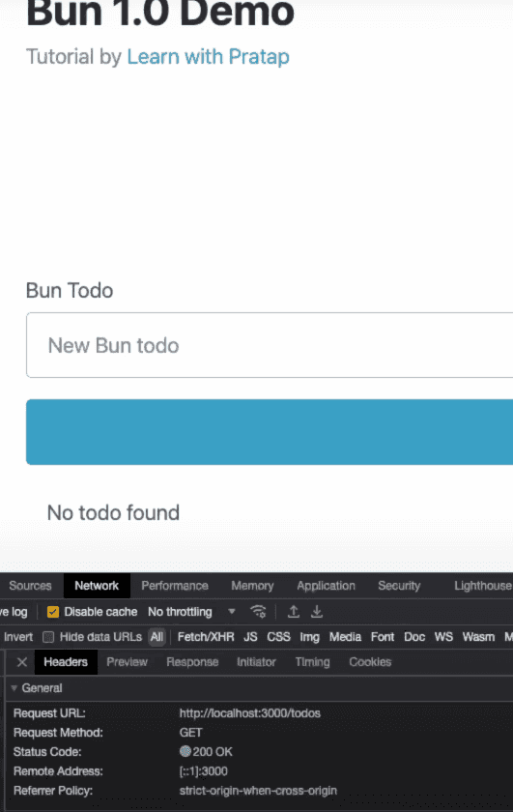The width and height of the screenshot is (513, 812).
Task: Open the No throttling dropdown
Action: (x=191, y=612)
